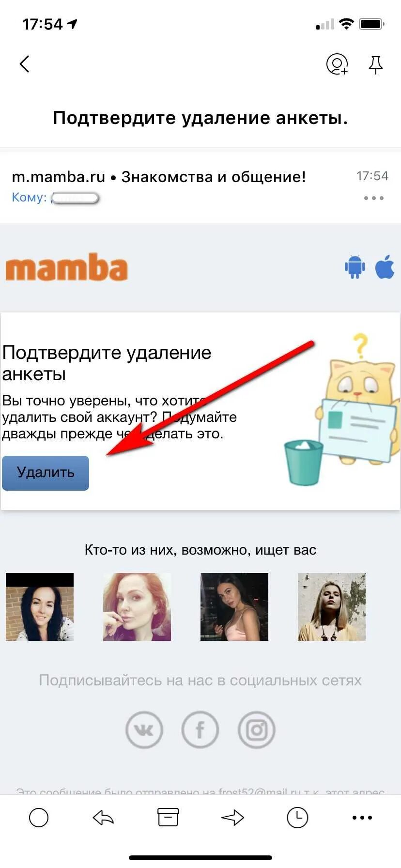Snooze the email with clock icon
Viewport: 401px width, 868px height.
click(x=297, y=818)
